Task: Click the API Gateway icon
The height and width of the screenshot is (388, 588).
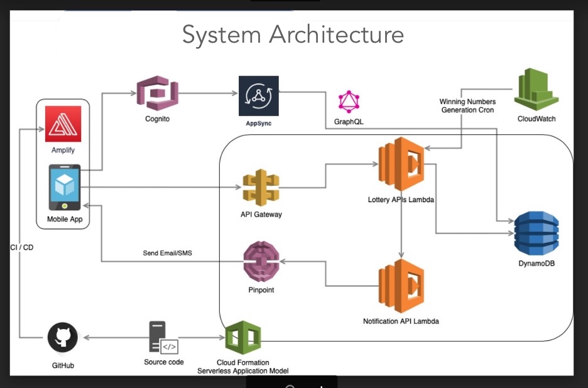Action: tap(261, 188)
